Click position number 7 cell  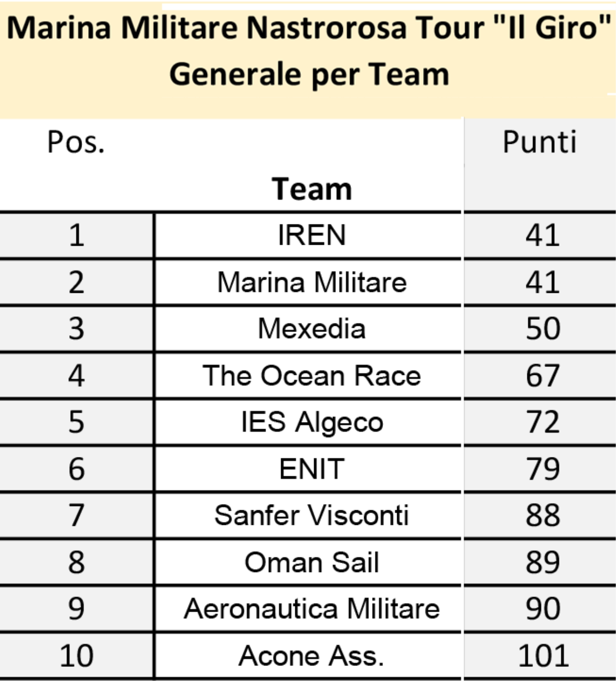pyautogui.click(x=76, y=516)
